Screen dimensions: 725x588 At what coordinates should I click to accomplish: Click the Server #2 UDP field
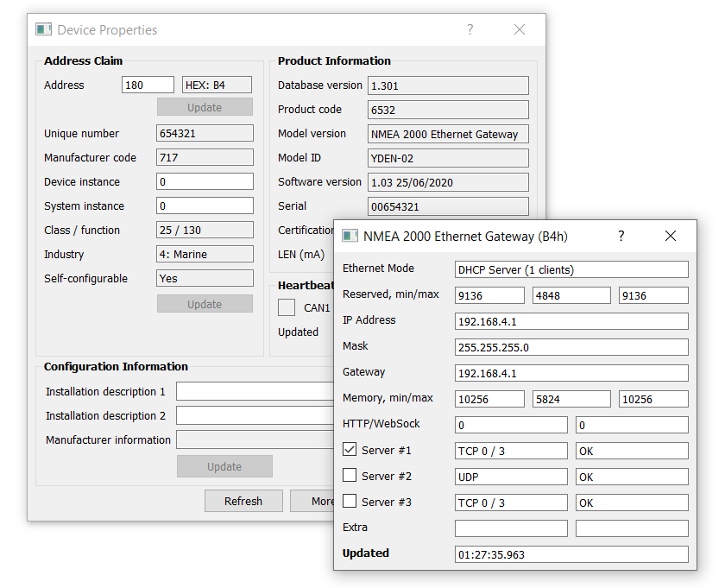(x=511, y=477)
